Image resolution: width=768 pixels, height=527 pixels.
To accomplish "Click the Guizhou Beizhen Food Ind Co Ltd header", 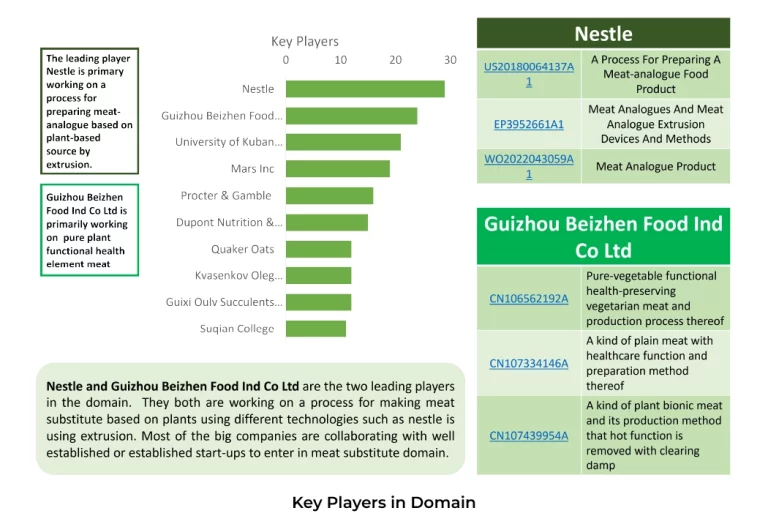I will (603, 237).
